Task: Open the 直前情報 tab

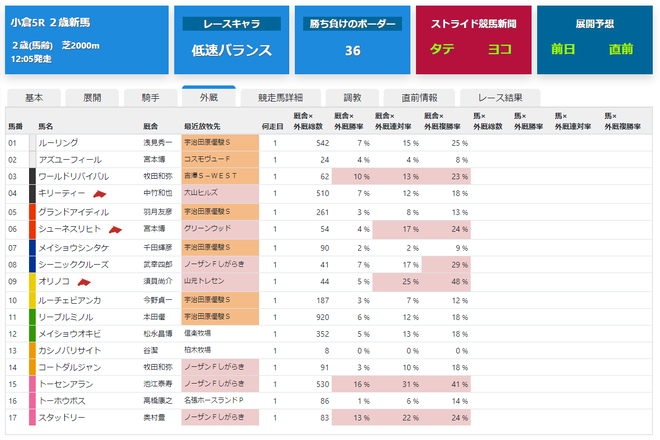Action: pos(419,98)
